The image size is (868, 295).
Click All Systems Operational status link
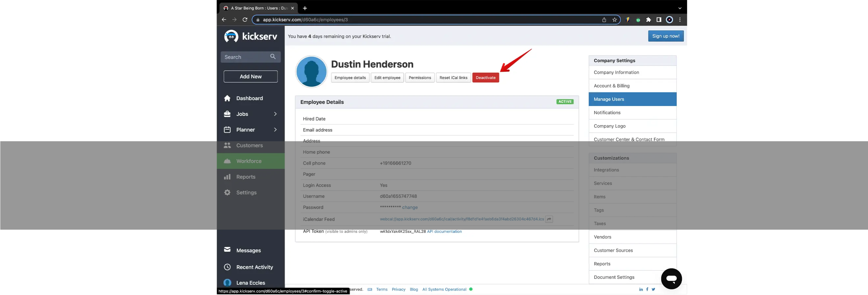point(445,290)
